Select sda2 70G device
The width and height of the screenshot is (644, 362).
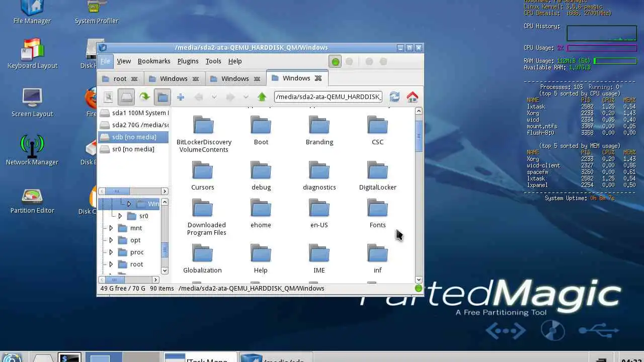[x=134, y=125]
